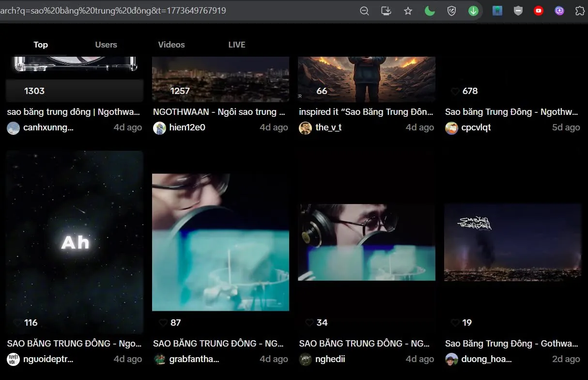Image resolution: width=588 pixels, height=380 pixels.
Task: Toggle the green moon dark mode extension
Action: [x=430, y=11]
